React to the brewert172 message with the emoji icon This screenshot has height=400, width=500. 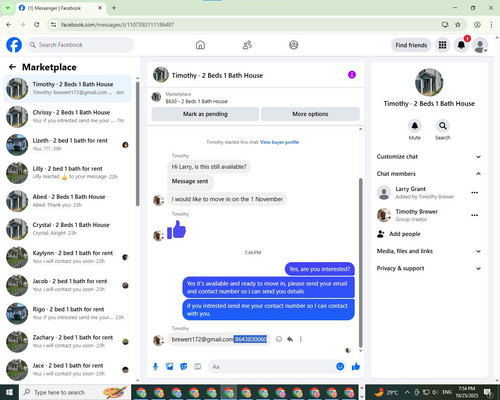tap(279, 339)
